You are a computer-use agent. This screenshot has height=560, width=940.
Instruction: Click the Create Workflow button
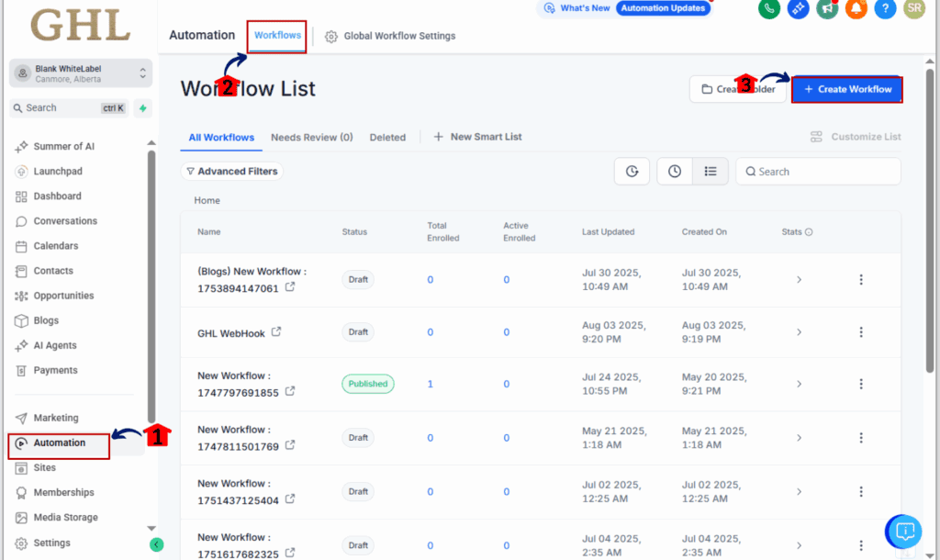(x=847, y=89)
